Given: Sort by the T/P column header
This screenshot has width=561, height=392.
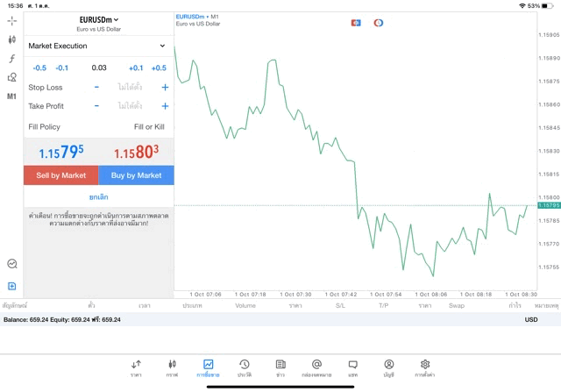Looking at the screenshot, I should point(384,305).
